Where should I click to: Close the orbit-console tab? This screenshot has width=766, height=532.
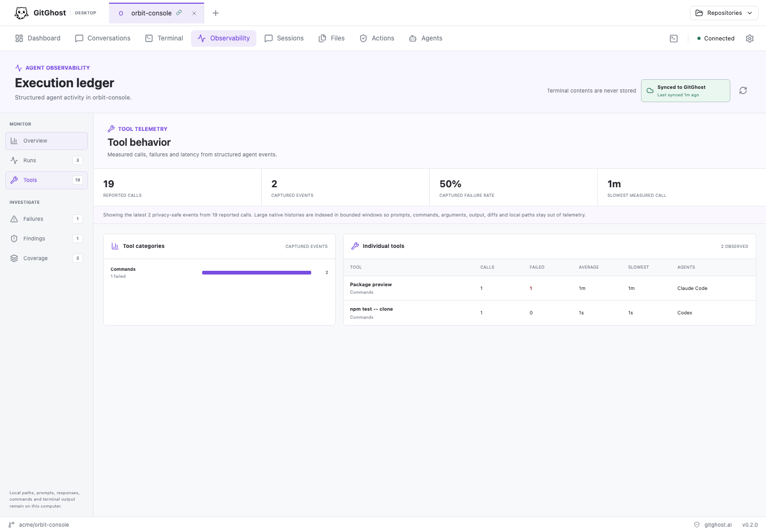click(x=194, y=13)
